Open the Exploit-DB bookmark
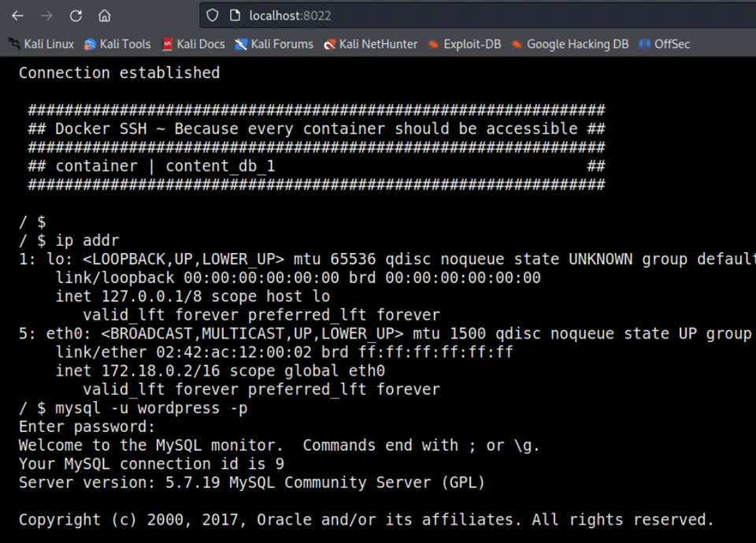756x543 pixels. pos(465,44)
